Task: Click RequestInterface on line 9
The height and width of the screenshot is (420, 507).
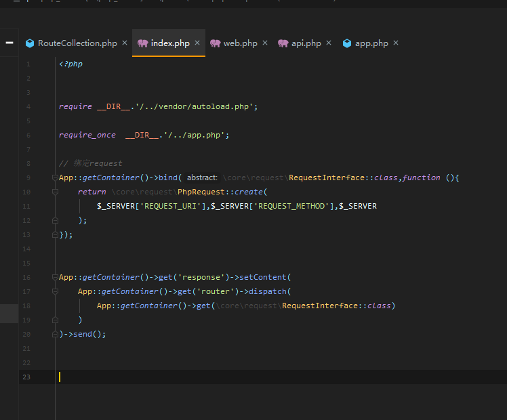Action: point(327,177)
